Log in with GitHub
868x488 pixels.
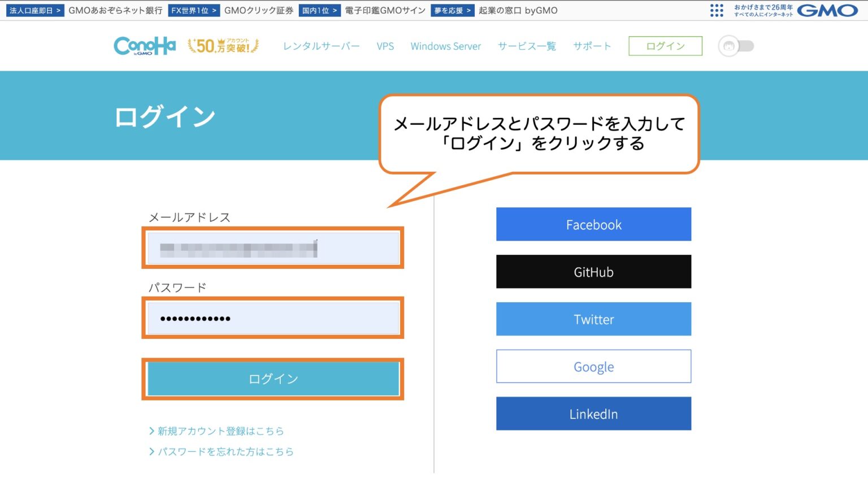click(x=593, y=272)
